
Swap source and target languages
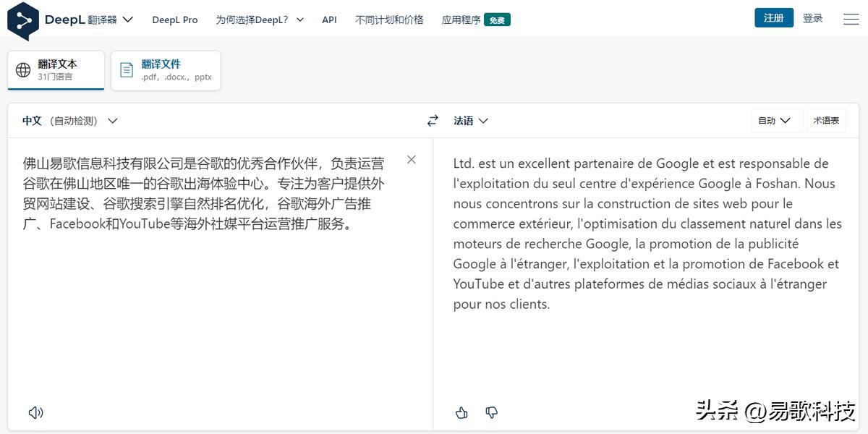433,121
